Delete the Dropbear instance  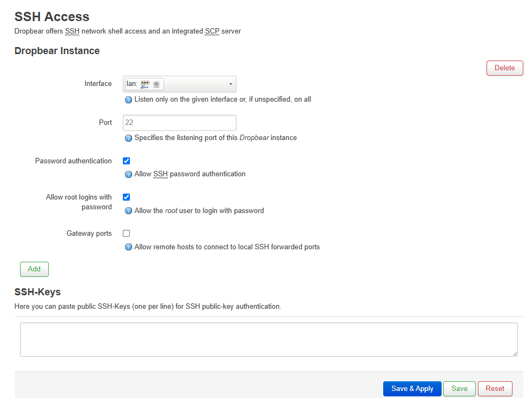point(504,68)
